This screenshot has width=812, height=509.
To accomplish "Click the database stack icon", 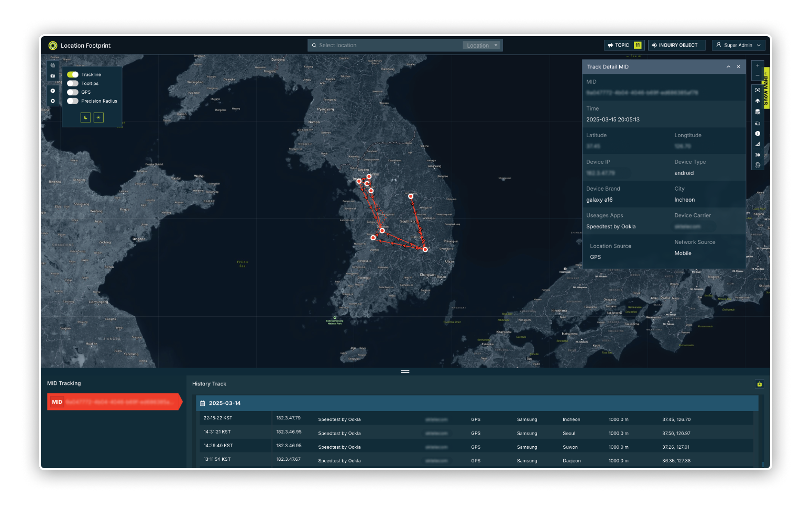I will pos(758,112).
